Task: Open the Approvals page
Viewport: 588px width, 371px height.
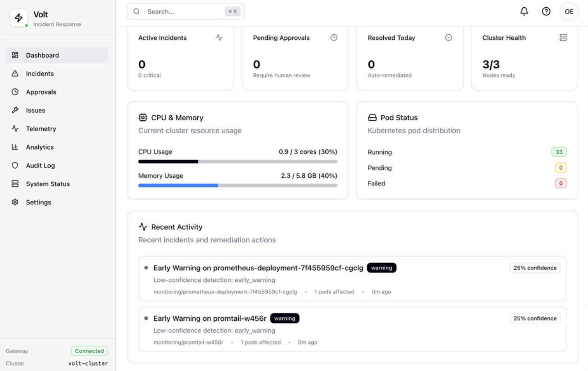Action: pos(41,92)
